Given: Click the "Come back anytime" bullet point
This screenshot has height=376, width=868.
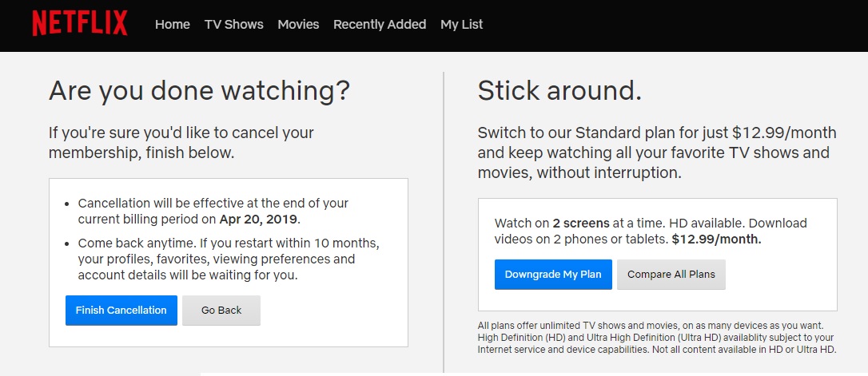Looking at the screenshot, I should coord(228,259).
